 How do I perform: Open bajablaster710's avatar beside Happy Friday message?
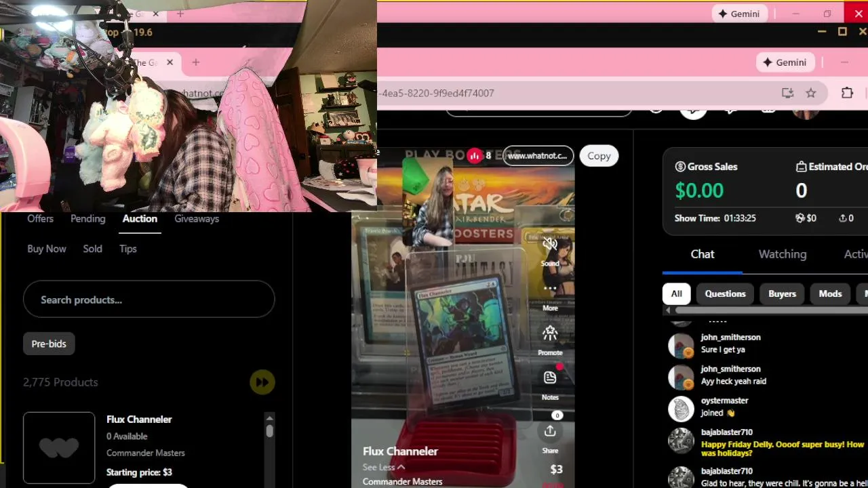coord(681,441)
